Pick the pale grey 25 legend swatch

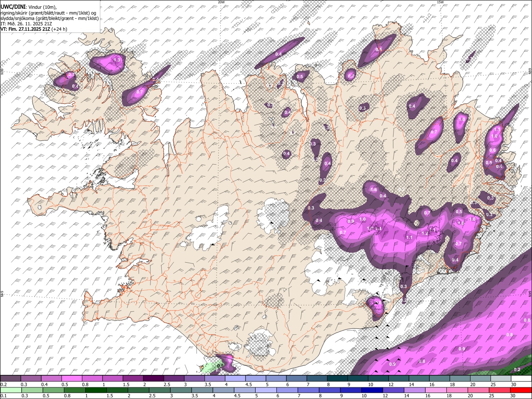click(x=500, y=379)
